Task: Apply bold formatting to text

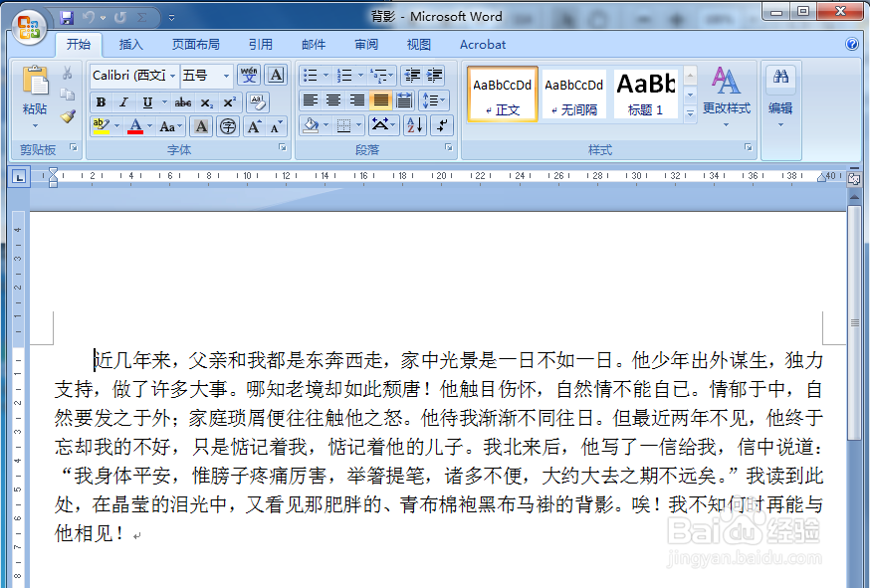Action: coord(101,101)
